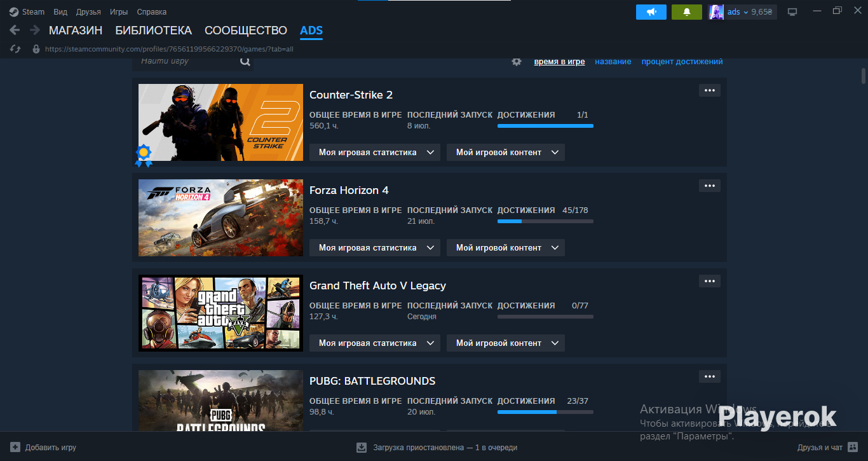
Task: Expand Forza Horizon 4 'Мой игровой контент' dropdown
Action: (x=506, y=248)
